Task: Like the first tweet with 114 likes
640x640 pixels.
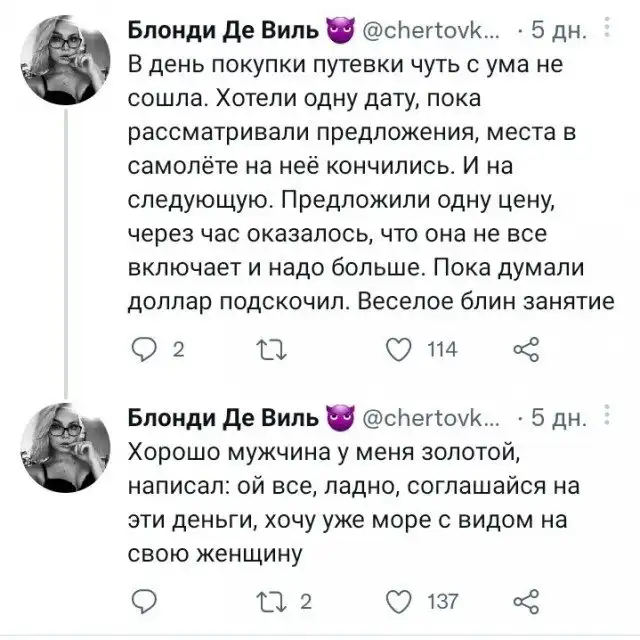Action: pyautogui.click(x=400, y=349)
